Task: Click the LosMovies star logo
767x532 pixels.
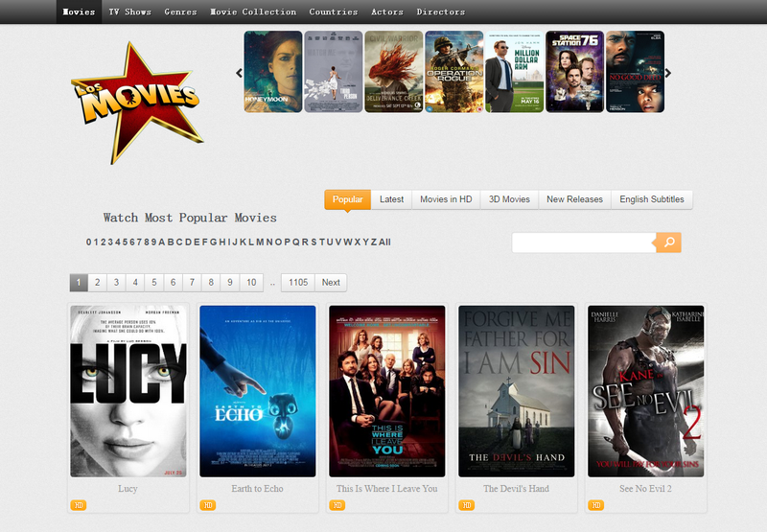Action: (136, 103)
